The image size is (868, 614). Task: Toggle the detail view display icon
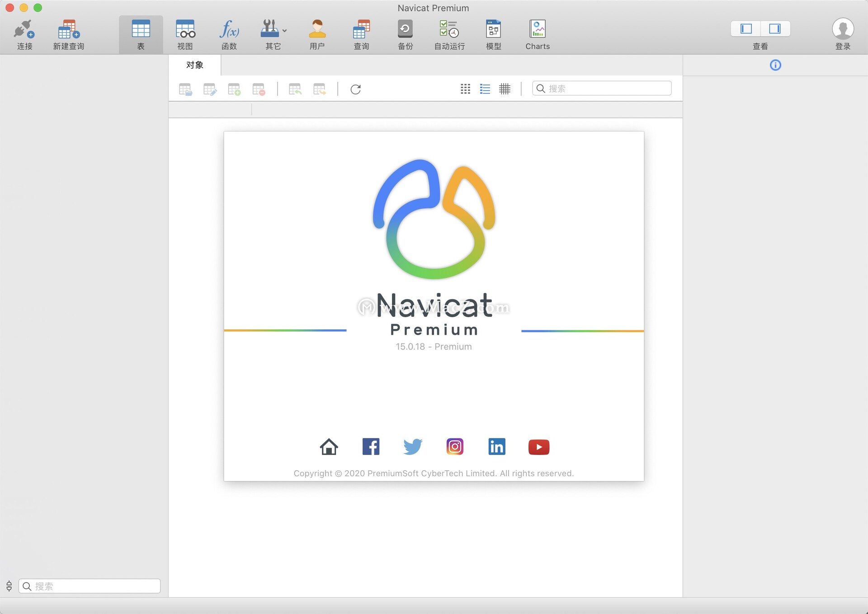(485, 89)
